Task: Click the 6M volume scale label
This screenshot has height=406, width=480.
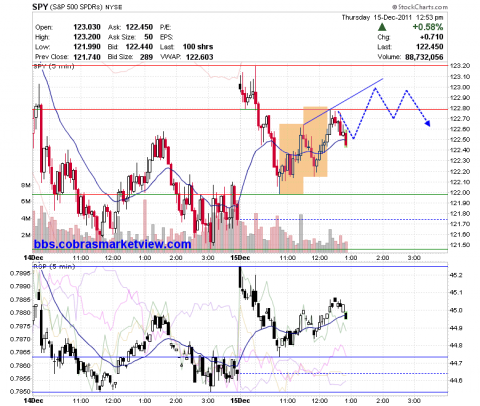Action: (26, 202)
